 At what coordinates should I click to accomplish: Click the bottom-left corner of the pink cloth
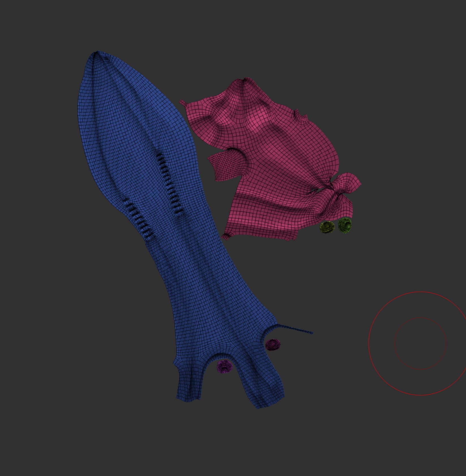point(226,236)
